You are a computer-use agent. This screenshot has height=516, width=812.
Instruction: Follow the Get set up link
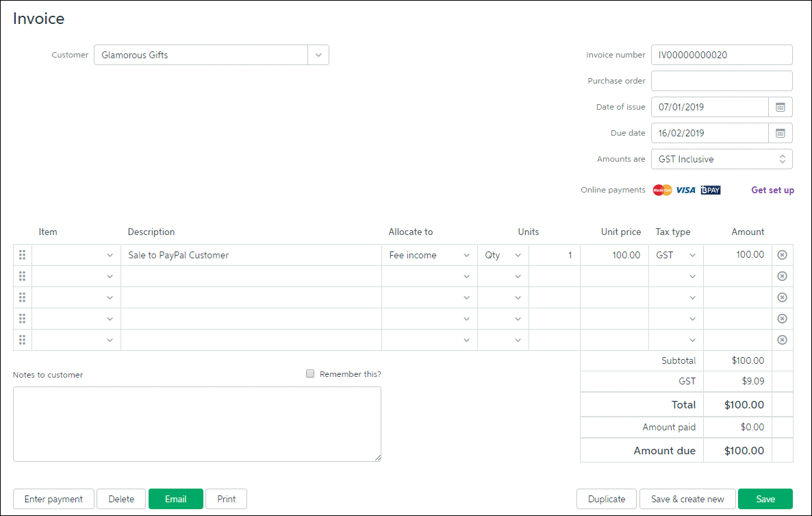[772, 190]
